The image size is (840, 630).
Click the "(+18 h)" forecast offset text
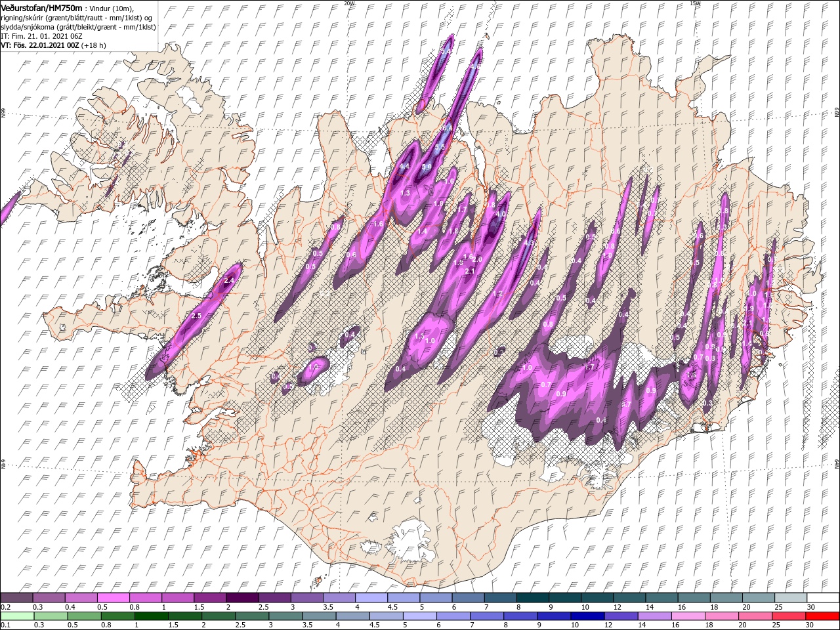click(x=94, y=45)
